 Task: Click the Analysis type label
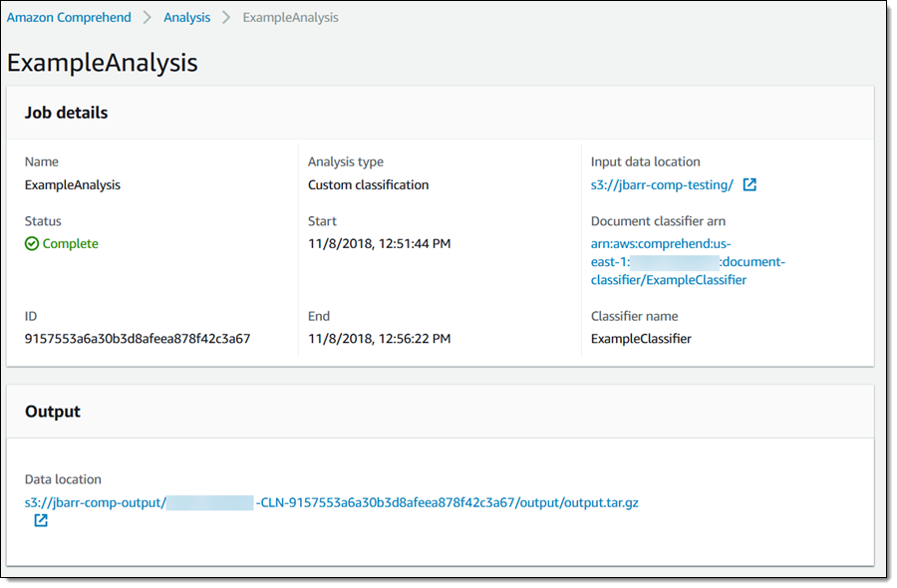(346, 161)
